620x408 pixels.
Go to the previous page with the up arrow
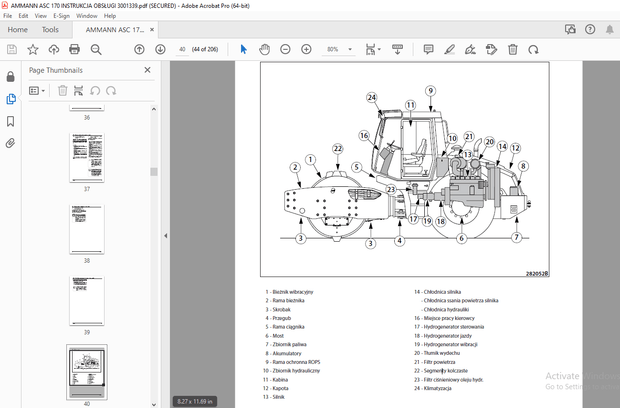coord(139,49)
